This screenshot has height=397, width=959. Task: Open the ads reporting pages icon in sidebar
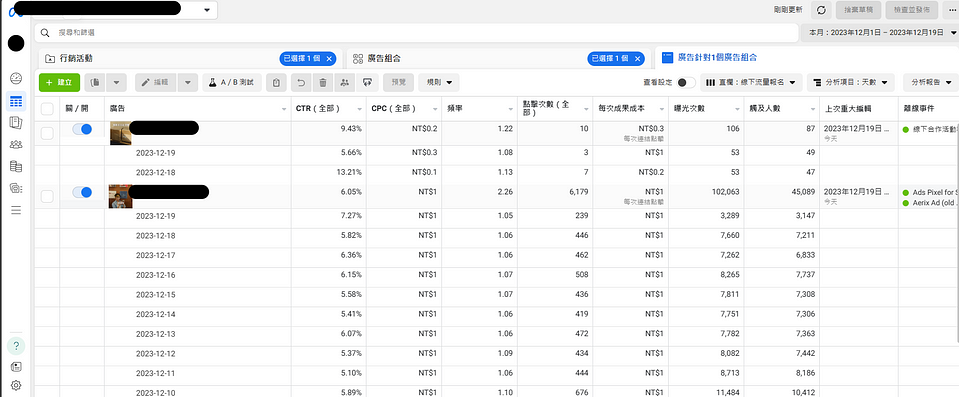tap(16, 123)
